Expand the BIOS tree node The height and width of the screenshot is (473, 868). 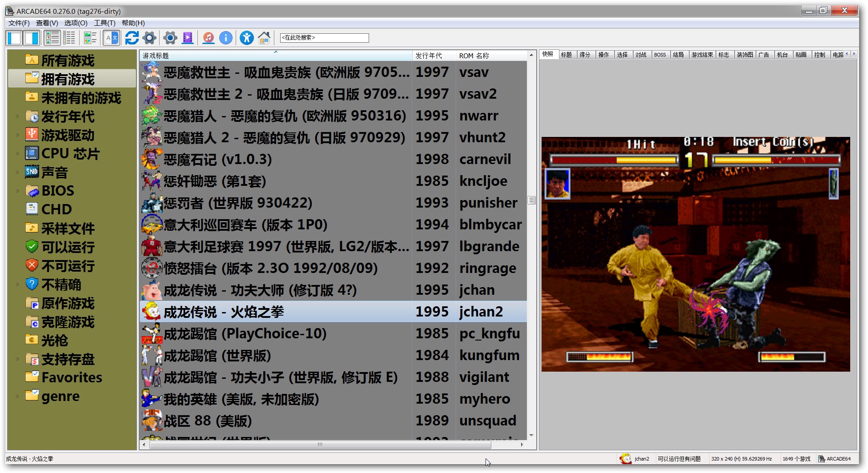tap(17, 191)
